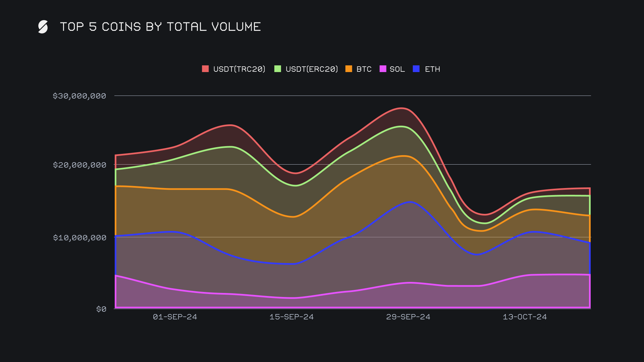Click the 15-SEP-24 x-axis date label

(291, 317)
